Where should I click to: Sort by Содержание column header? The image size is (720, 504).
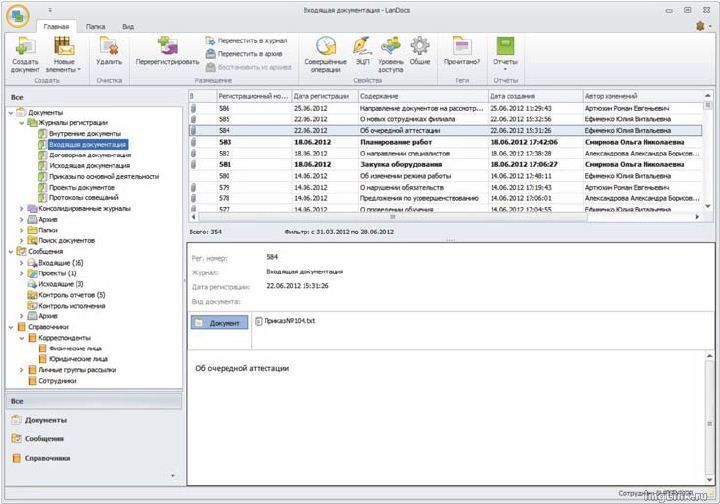(422, 96)
